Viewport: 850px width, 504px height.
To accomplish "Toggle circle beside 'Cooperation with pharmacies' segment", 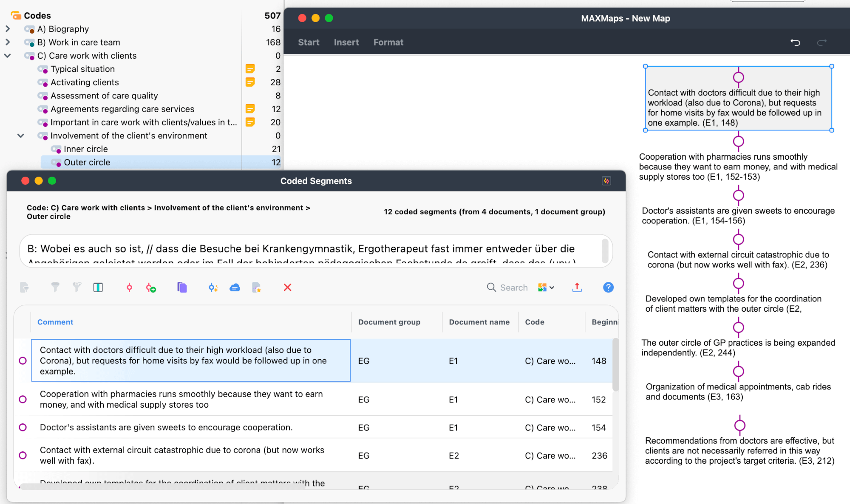I will pyautogui.click(x=23, y=399).
